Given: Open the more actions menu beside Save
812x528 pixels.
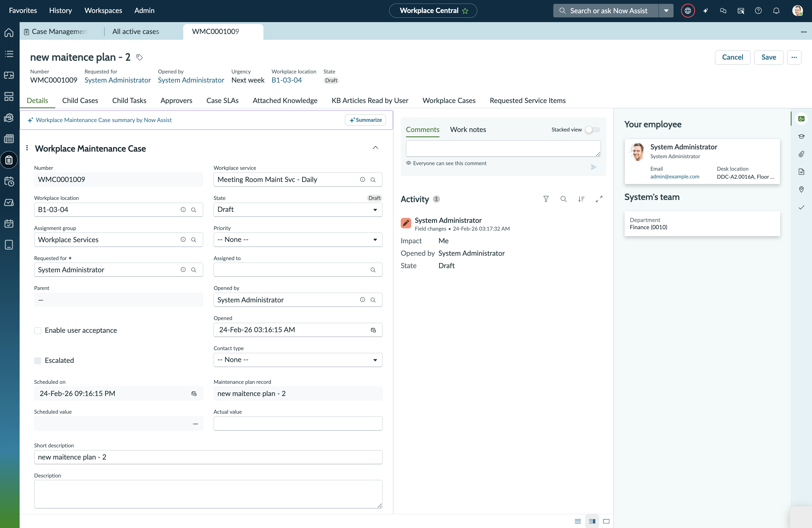Looking at the screenshot, I should [794, 57].
